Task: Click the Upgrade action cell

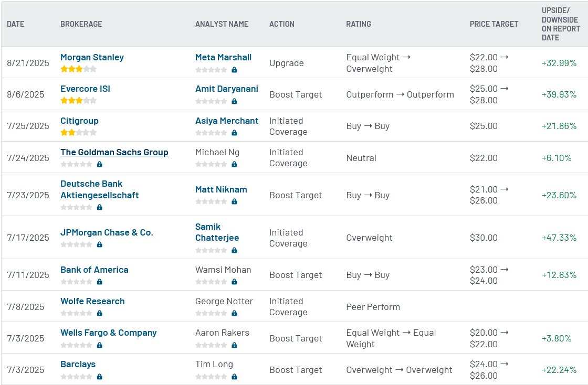Action: click(x=287, y=63)
